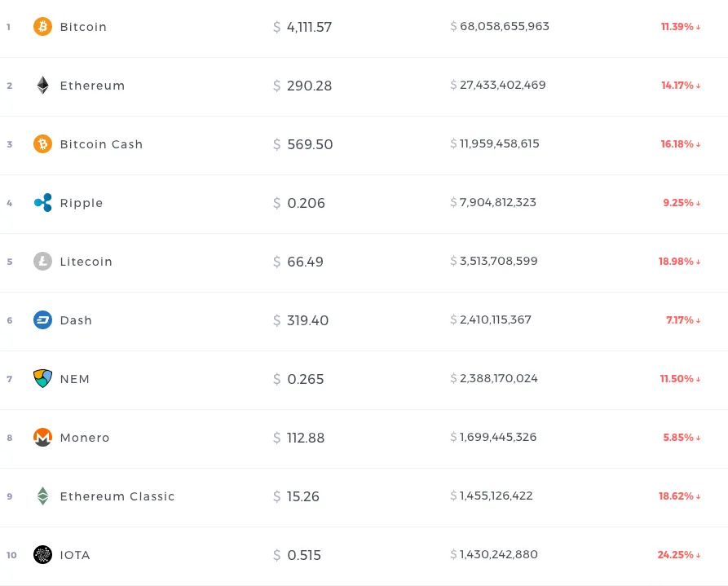
Task: Click the IOTA black logo icon
Action: pos(42,555)
